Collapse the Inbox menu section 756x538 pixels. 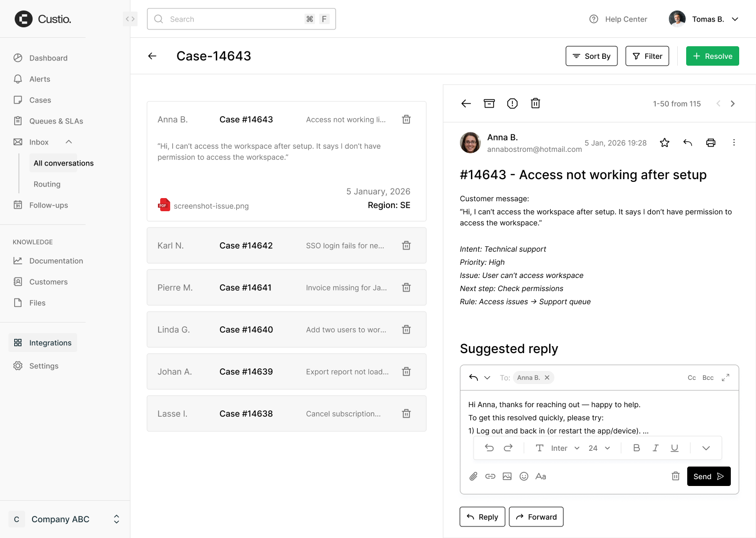pyautogui.click(x=69, y=142)
